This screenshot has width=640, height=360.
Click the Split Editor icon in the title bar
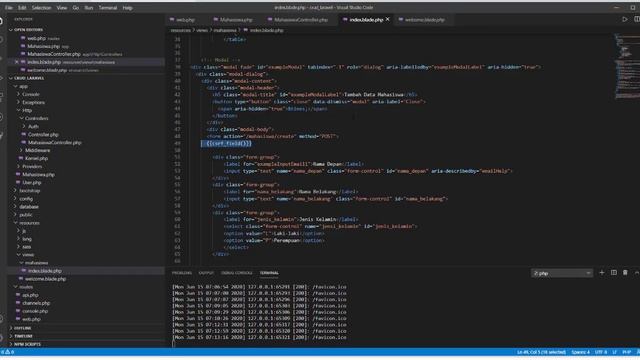coord(637,19)
